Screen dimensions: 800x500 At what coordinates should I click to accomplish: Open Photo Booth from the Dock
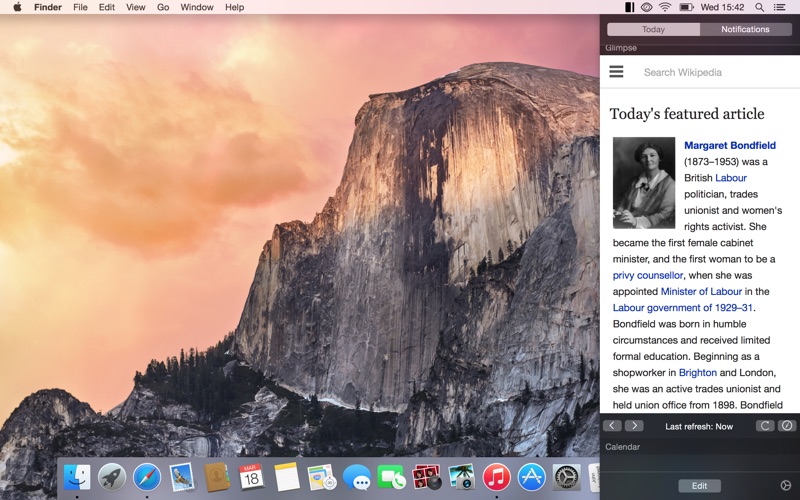point(427,478)
